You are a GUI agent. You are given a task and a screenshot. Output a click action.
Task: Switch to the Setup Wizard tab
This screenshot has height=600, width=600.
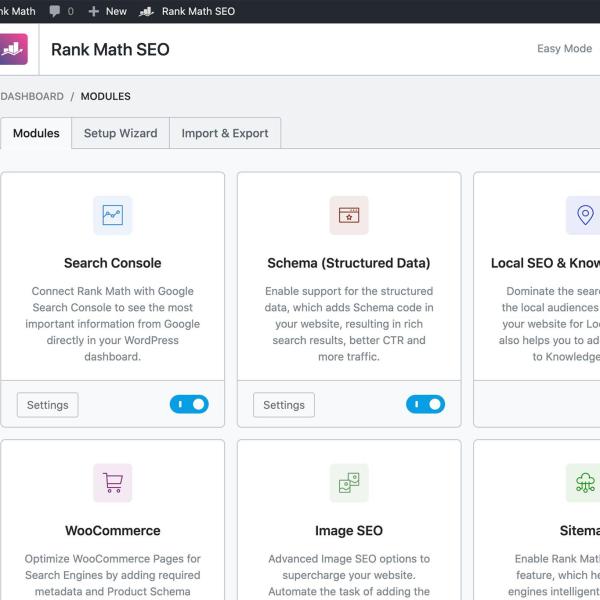(121, 133)
